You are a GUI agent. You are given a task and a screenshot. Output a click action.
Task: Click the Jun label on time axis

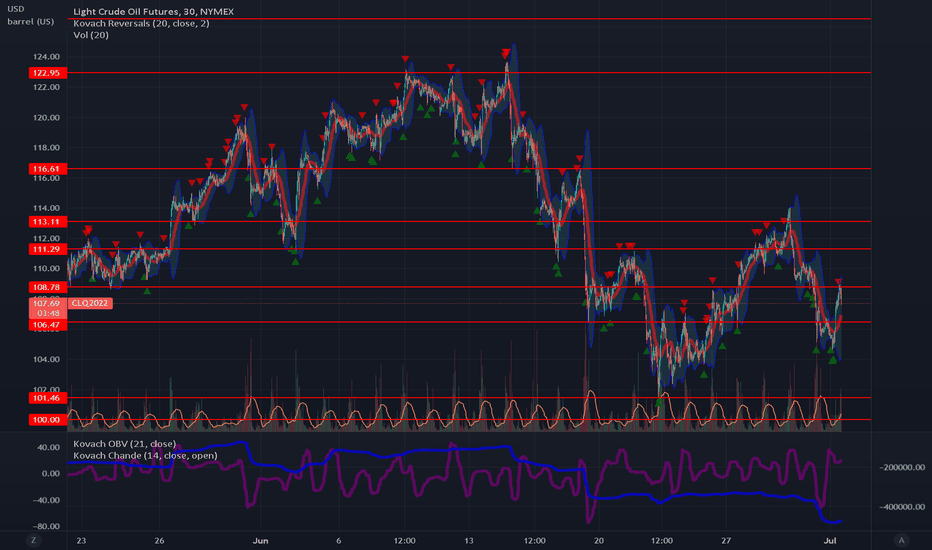[260, 540]
